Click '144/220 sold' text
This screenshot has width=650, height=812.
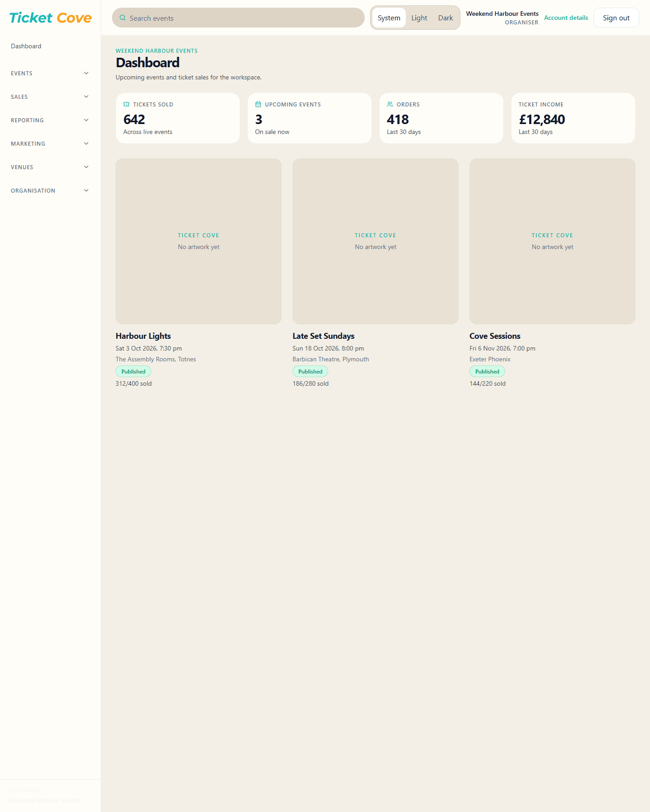487,383
